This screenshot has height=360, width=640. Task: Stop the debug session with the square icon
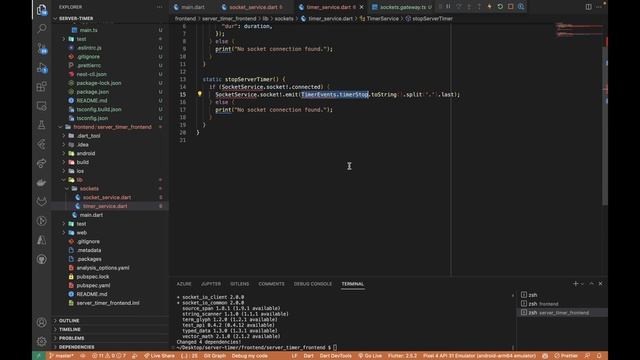(511, 7)
